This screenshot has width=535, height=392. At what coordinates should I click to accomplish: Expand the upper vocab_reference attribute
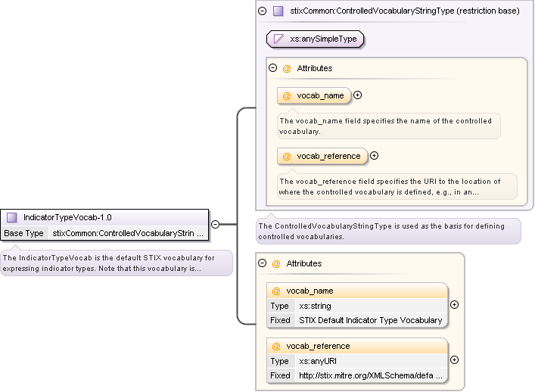(x=374, y=156)
